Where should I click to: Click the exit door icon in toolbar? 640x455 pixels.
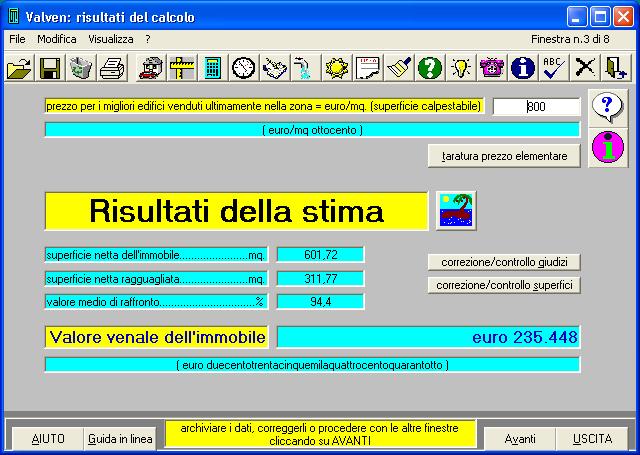(616, 68)
